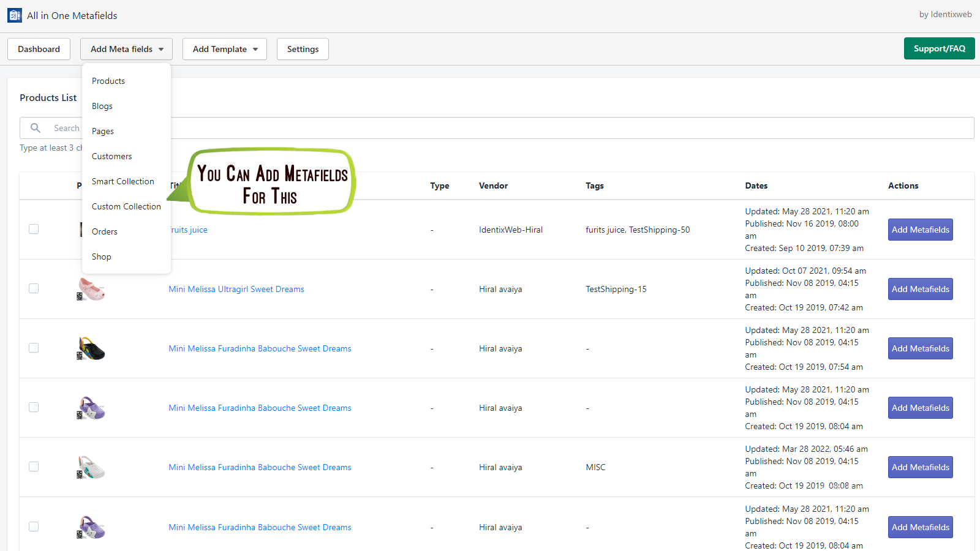
Task: Choose Products from the dropdown menu
Action: coord(108,81)
